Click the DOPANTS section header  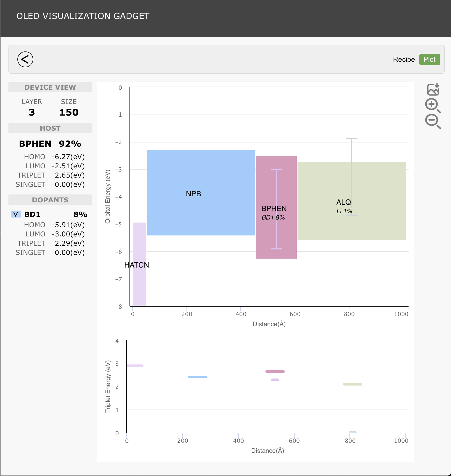[x=50, y=200]
